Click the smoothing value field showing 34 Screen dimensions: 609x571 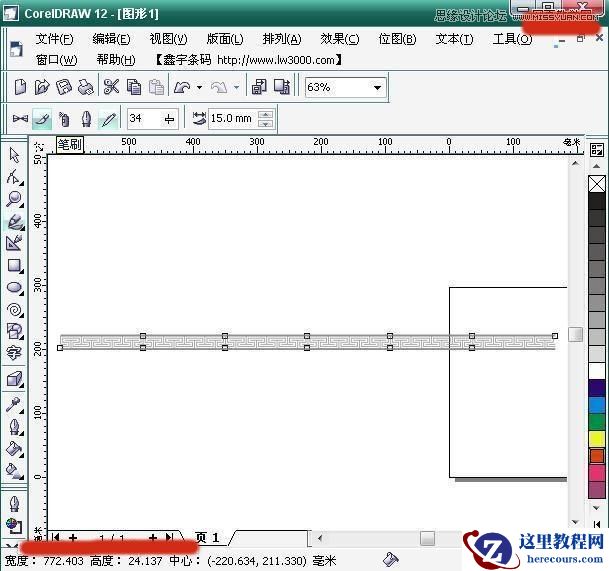pyautogui.click(x=144, y=118)
